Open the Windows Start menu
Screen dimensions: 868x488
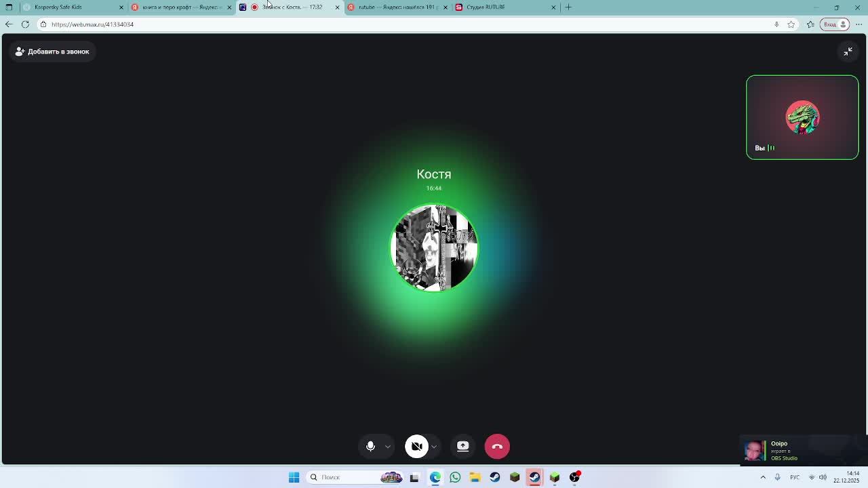click(294, 477)
